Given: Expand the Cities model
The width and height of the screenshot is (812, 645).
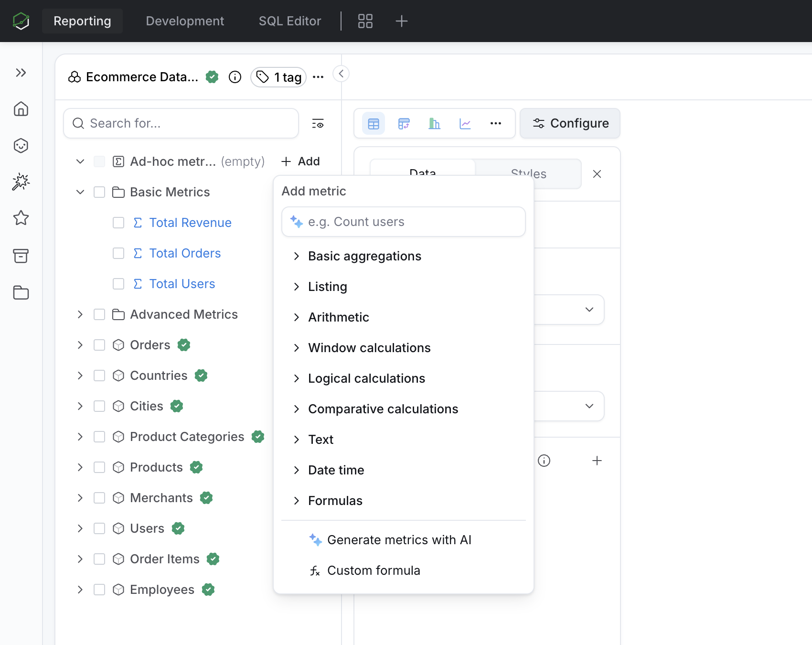Looking at the screenshot, I should pos(80,406).
